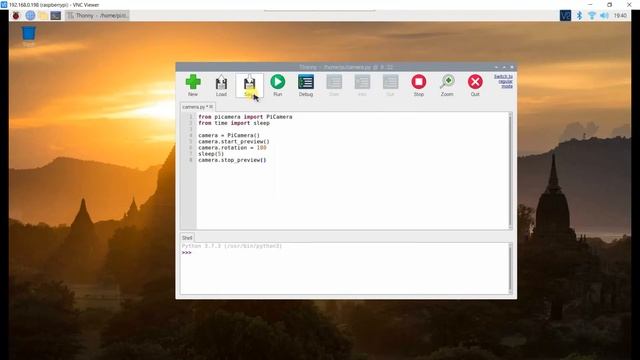The image size is (640, 360).
Task: Stop the running program
Action: pyautogui.click(x=419, y=85)
